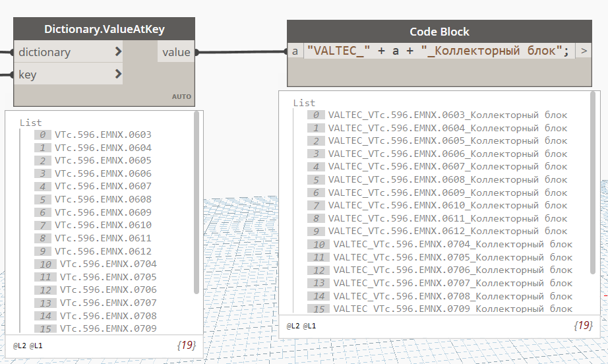Select VALTEC_VTc.596.EMNX.0606_Коллекторный блок row
608x364 pixels.
(448, 154)
